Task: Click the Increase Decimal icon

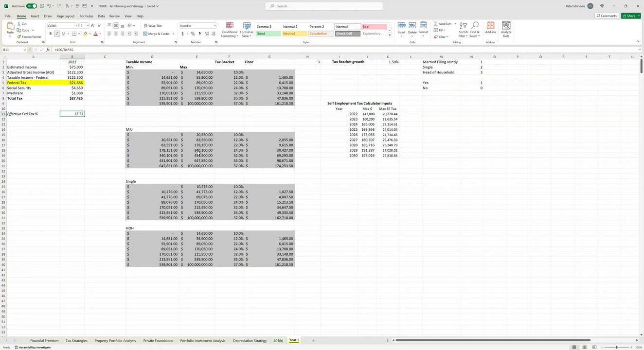Action: click(207, 34)
